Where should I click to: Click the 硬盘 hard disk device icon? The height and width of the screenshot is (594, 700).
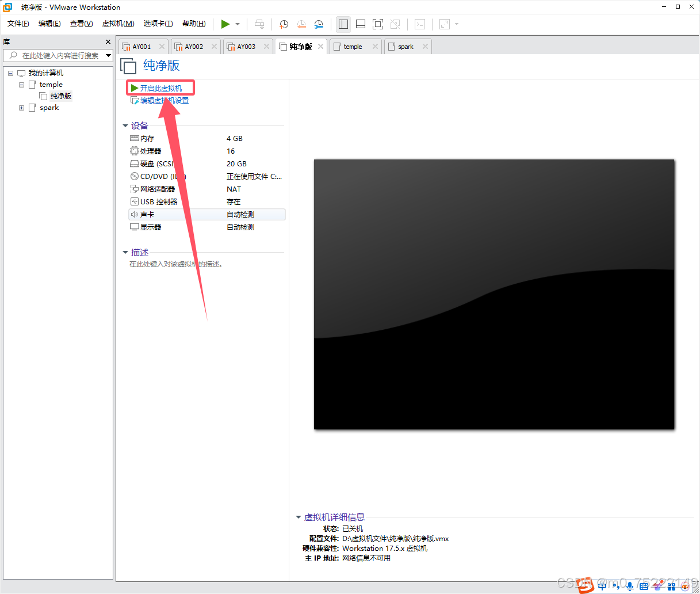point(135,163)
